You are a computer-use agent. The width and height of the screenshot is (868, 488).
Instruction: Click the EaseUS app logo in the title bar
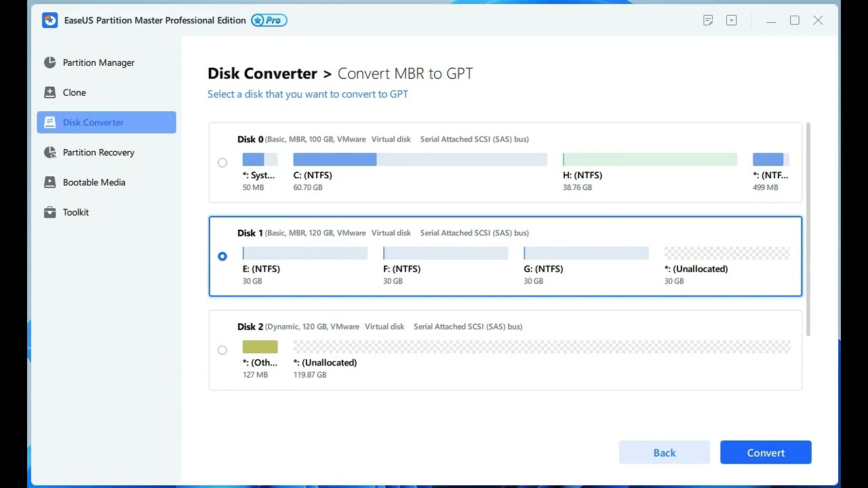tap(50, 20)
